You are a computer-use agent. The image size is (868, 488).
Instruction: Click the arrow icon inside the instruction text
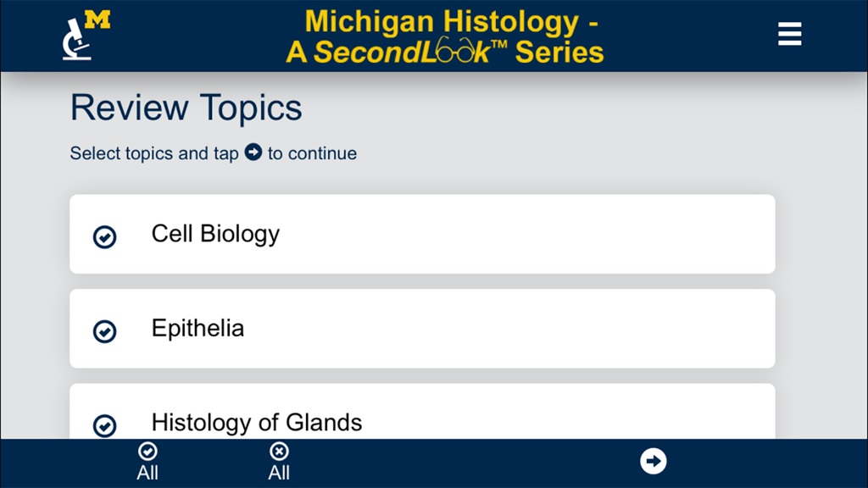tap(253, 152)
